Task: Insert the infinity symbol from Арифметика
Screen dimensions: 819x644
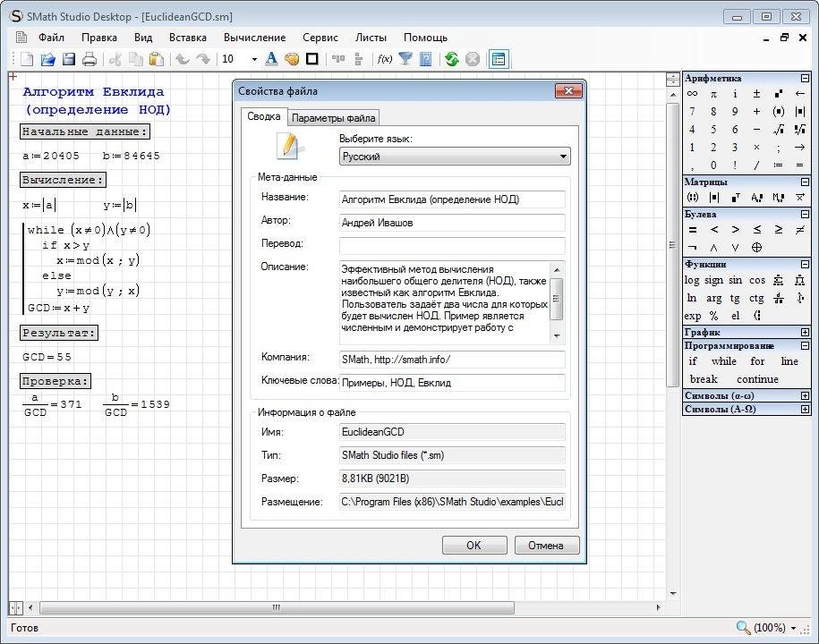Action: tap(692, 94)
